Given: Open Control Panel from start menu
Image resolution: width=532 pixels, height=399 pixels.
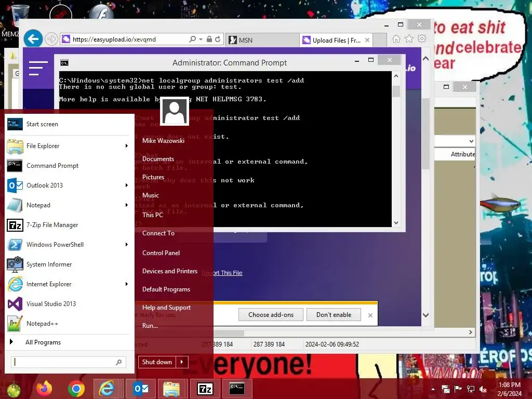Looking at the screenshot, I should (161, 253).
